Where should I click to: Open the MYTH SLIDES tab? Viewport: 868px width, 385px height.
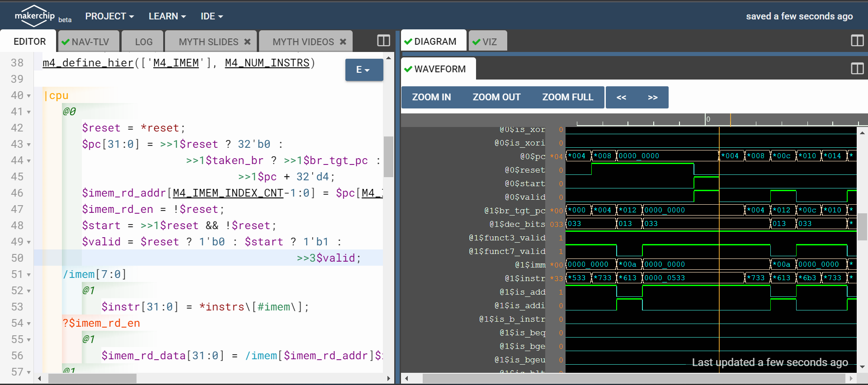[208, 42]
